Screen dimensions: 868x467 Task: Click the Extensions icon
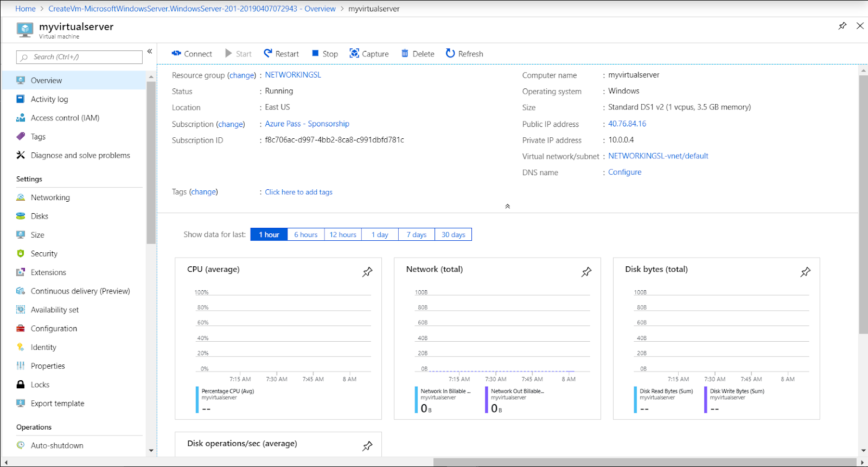point(21,272)
